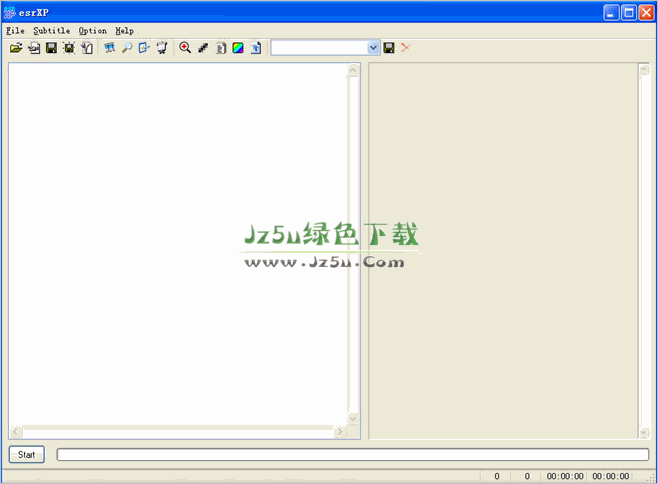Click the first 00:00:00 time in status bar

[x=565, y=476]
